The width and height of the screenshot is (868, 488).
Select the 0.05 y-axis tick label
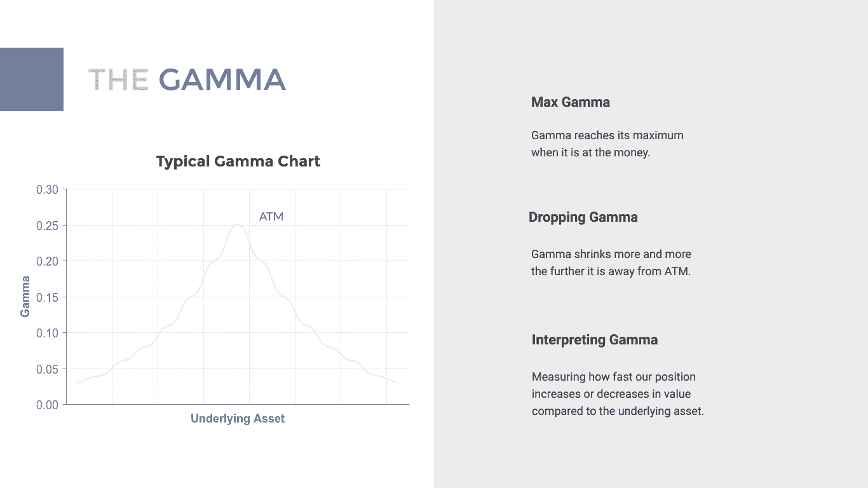(47, 369)
